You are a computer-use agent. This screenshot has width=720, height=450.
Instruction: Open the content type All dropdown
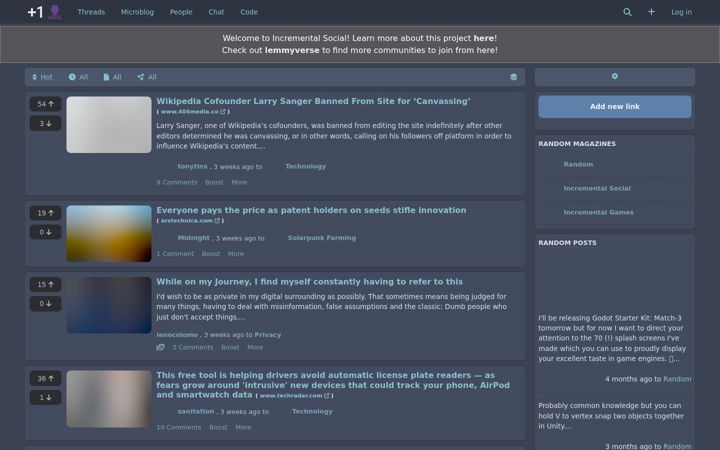click(x=112, y=77)
